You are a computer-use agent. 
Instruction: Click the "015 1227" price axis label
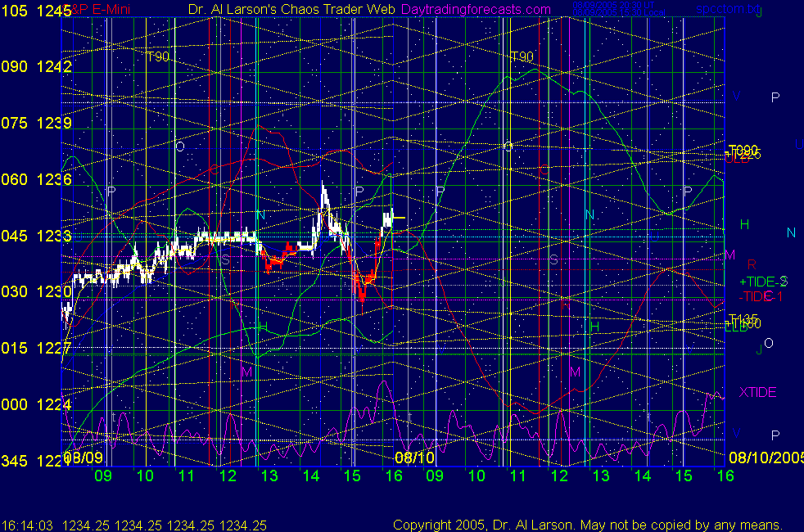36,348
